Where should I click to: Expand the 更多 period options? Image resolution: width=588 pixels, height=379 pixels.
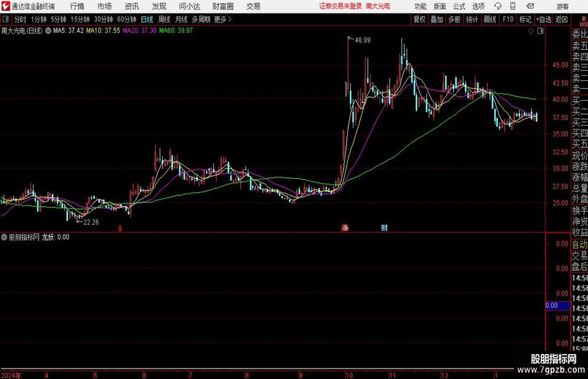point(223,19)
